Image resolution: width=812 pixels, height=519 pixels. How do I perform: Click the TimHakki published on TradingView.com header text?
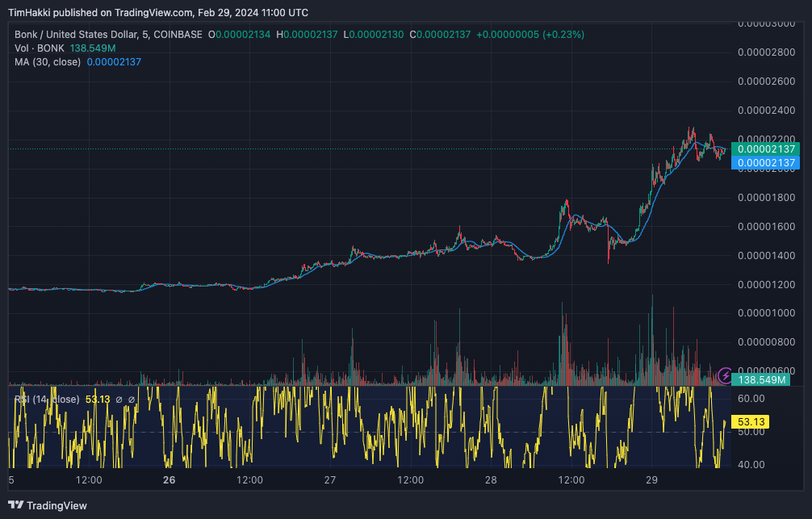point(158,12)
